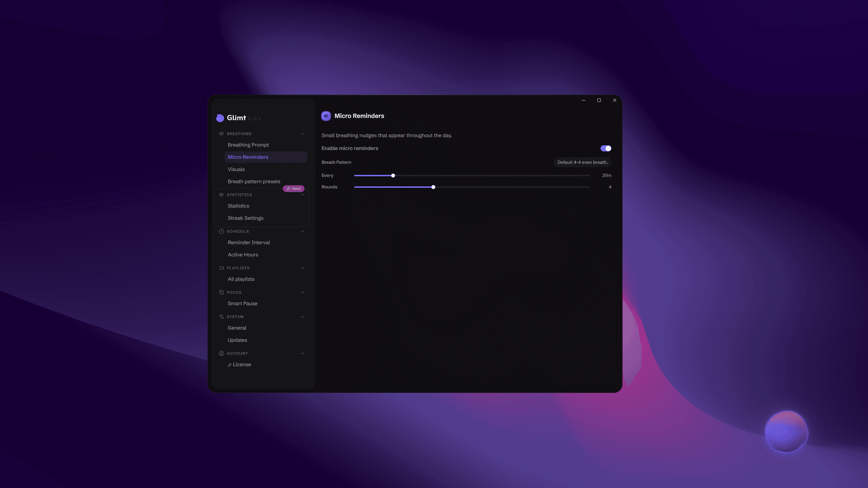Collapse the Statistics section chevron
Viewport: 868px width, 488px height.
coord(302,195)
